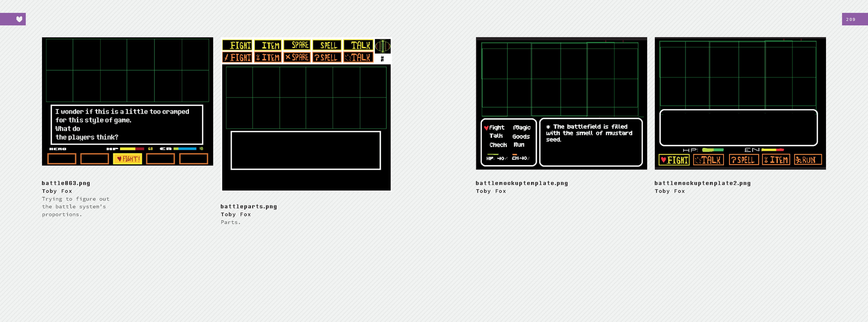Click the page number 209
Screen dimensions: 868x322
pyautogui.click(x=851, y=20)
